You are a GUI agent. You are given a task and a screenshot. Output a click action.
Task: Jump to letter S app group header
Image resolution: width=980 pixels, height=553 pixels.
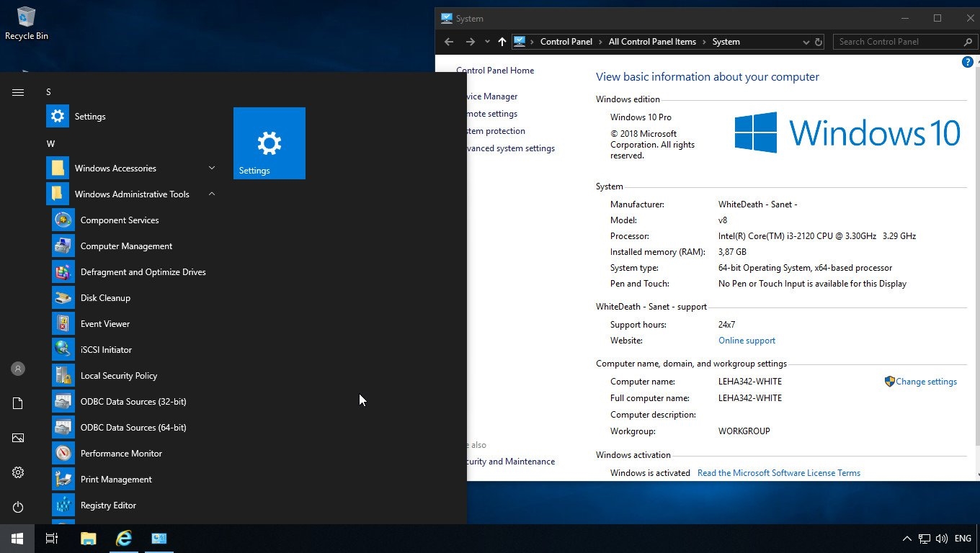coord(49,92)
